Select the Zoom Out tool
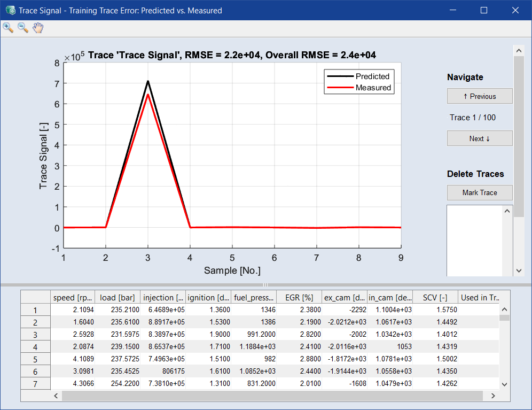 click(x=23, y=28)
